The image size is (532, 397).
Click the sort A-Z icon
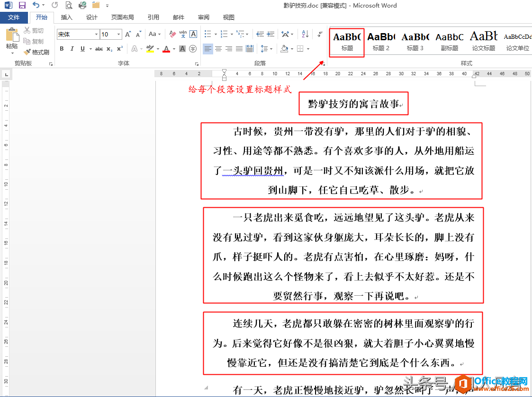(305, 34)
